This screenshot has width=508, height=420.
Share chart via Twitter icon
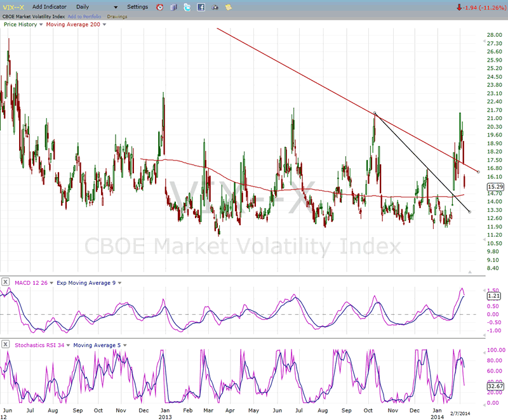click(x=187, y=7)
